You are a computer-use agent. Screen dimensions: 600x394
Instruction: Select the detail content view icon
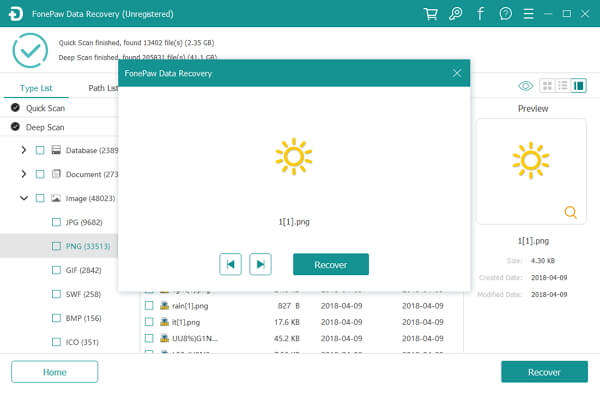579,85
